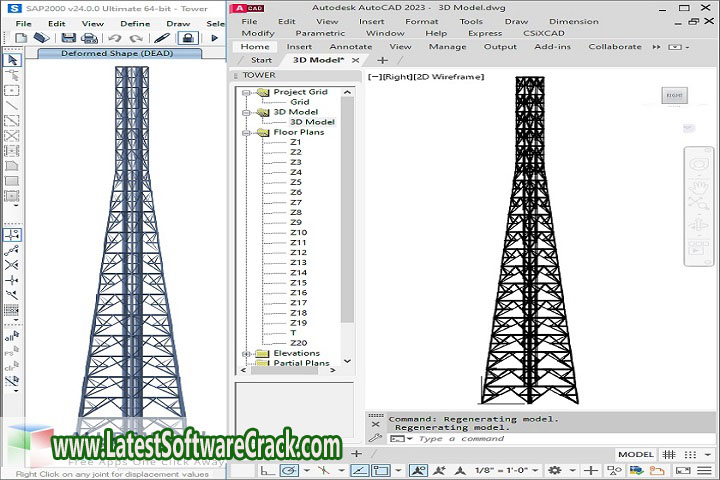Screen dimensions: 720x480
Task: Toggle Ortho mode in status bar
Action: tap(266, 470)
